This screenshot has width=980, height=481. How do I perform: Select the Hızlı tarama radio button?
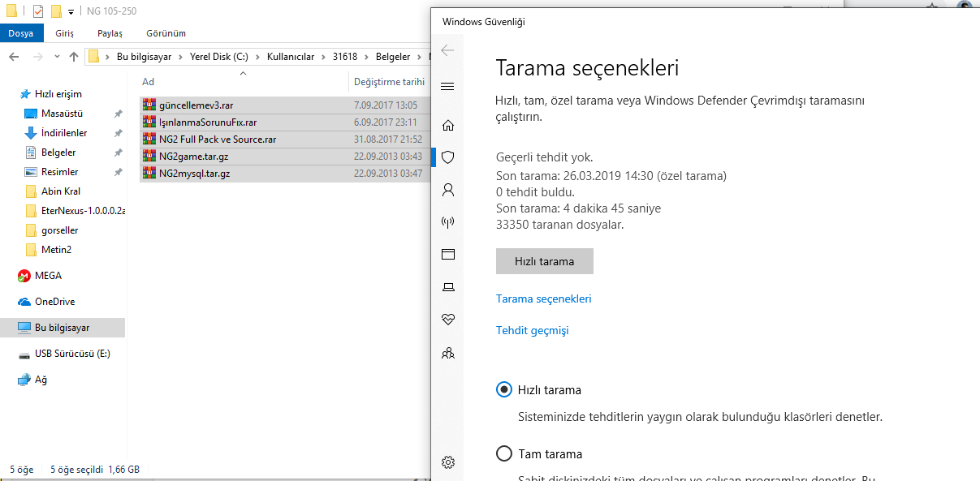[504, 390]
